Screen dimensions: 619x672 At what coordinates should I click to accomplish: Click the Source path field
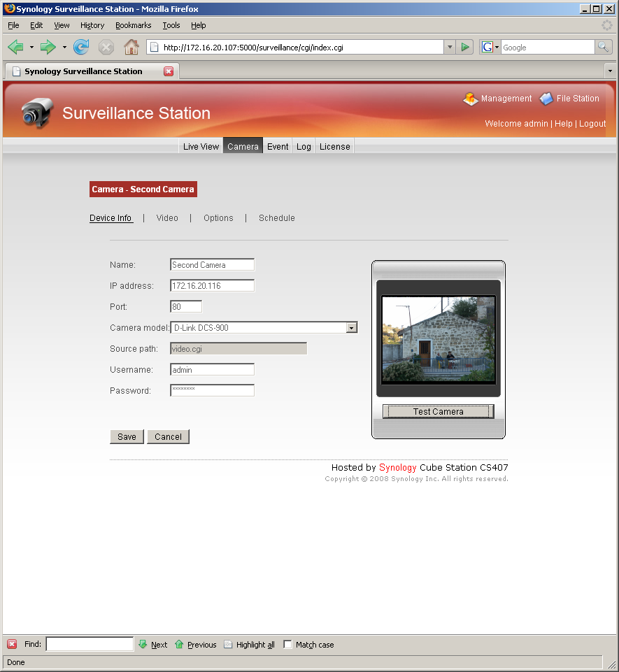[x=239, y=348]
